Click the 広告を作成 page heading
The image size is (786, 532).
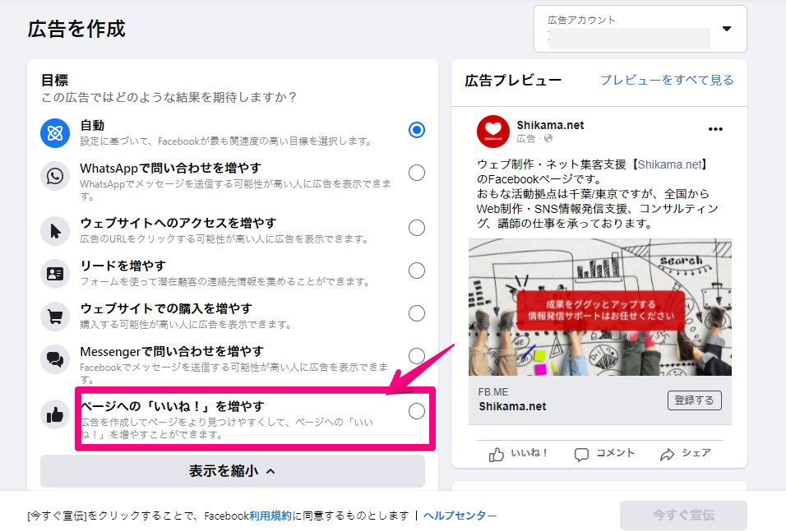coord(76,29)
